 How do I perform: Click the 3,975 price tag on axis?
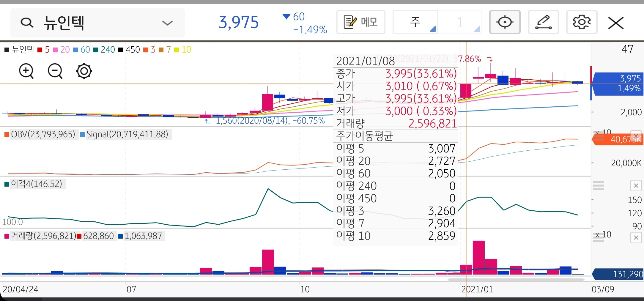[618, 84]
